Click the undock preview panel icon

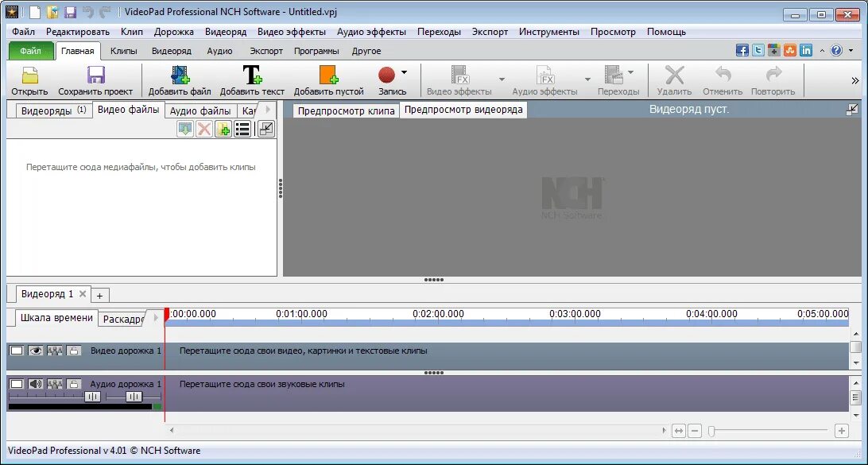852,110
